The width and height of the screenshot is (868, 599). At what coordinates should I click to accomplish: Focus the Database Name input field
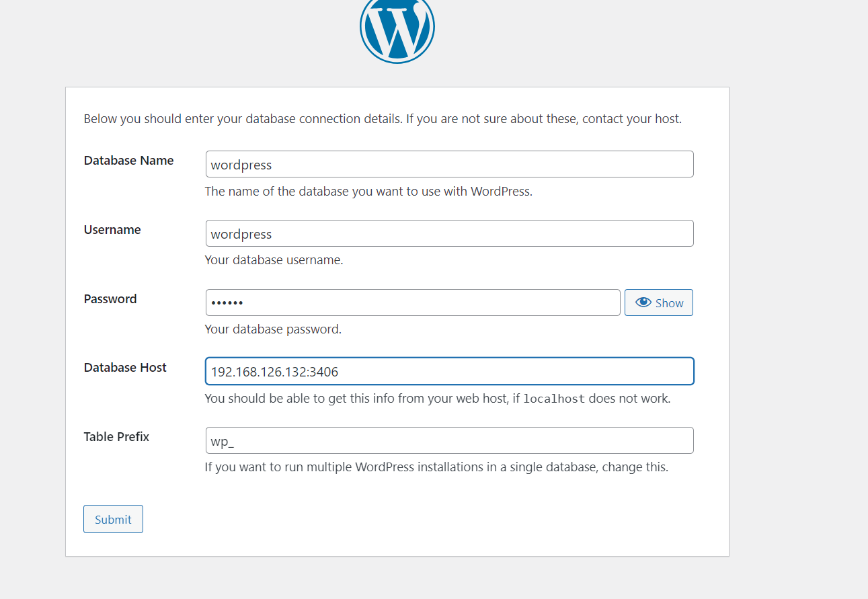coord(449,164)
